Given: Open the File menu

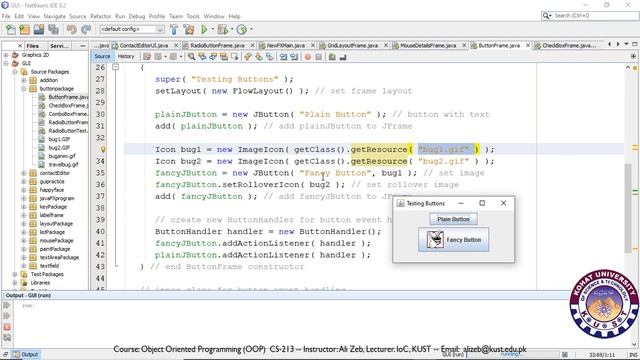Looking at the screenshot, I should (x=6, y=16).
